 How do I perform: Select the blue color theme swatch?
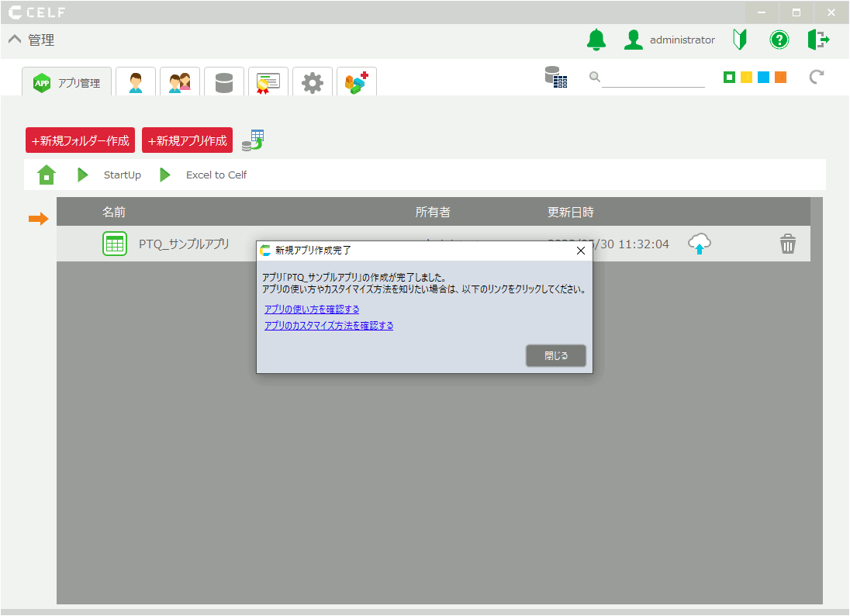(x=763, y=77)
